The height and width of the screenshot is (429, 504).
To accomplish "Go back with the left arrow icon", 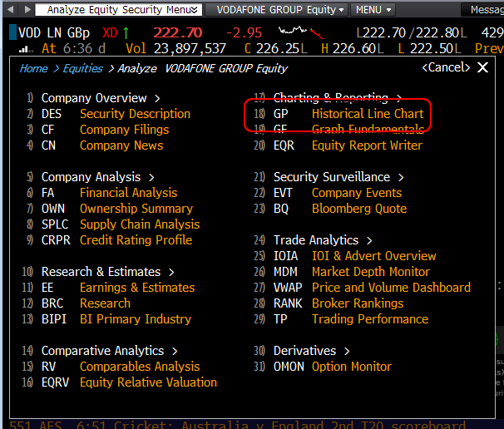I will point(11,10).
